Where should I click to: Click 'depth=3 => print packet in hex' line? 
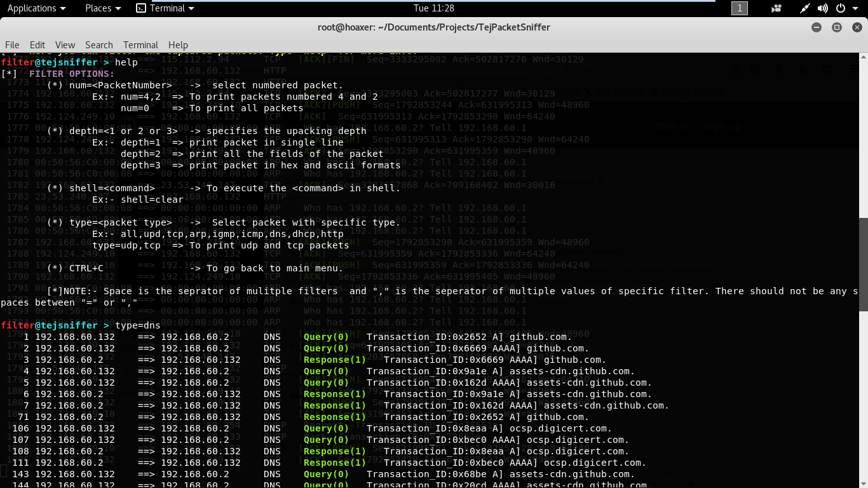click(261, 165)
